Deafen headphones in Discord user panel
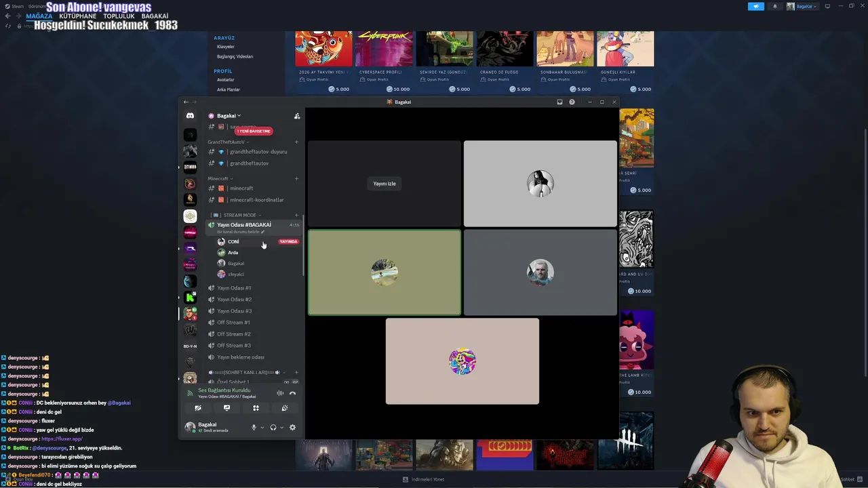 click(x=273, y=428)
